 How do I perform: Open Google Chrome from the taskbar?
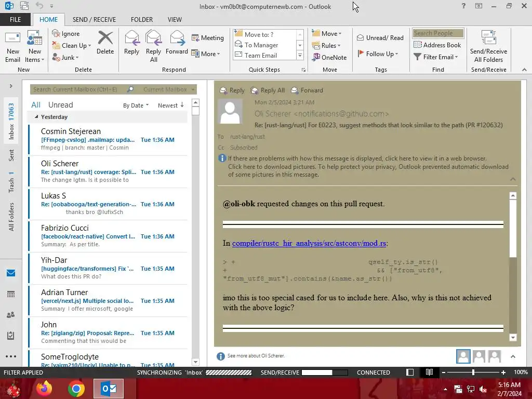[76, 389]
